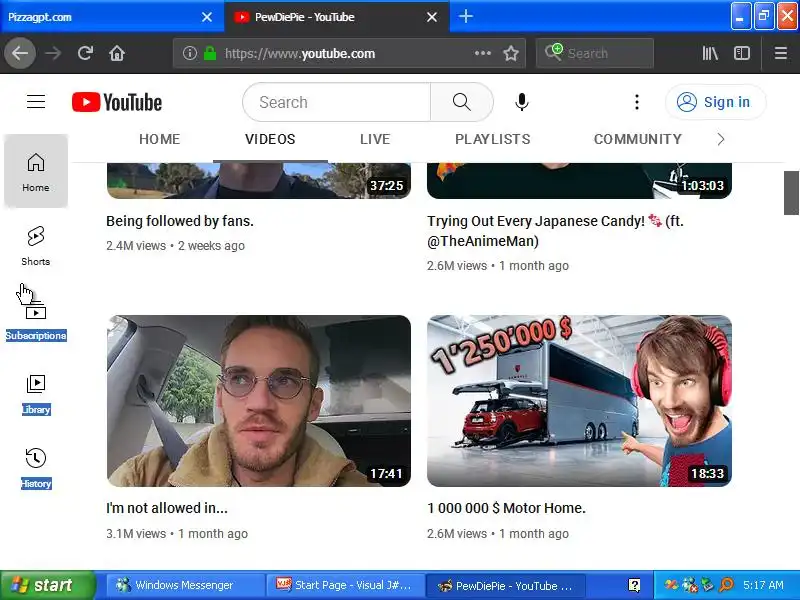Viewport: 800px width, 600px height.
Task: Open the channel HOME tab
Action: 160,139
